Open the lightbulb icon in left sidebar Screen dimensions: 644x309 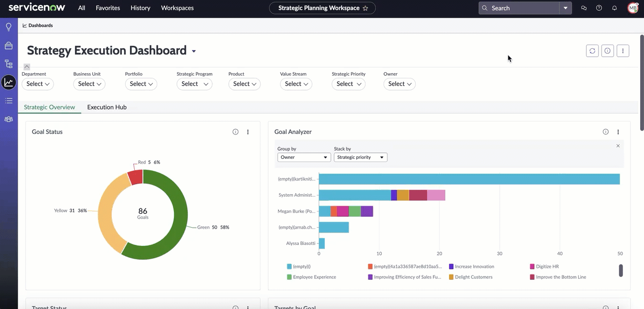[9, 27]
